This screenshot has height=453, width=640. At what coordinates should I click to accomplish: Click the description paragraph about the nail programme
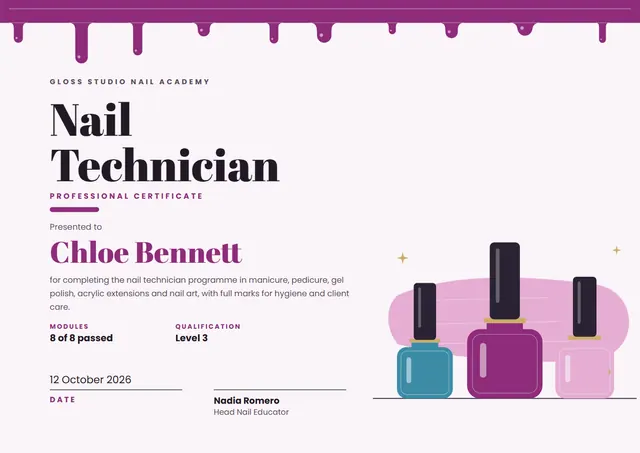pos(199,293)
